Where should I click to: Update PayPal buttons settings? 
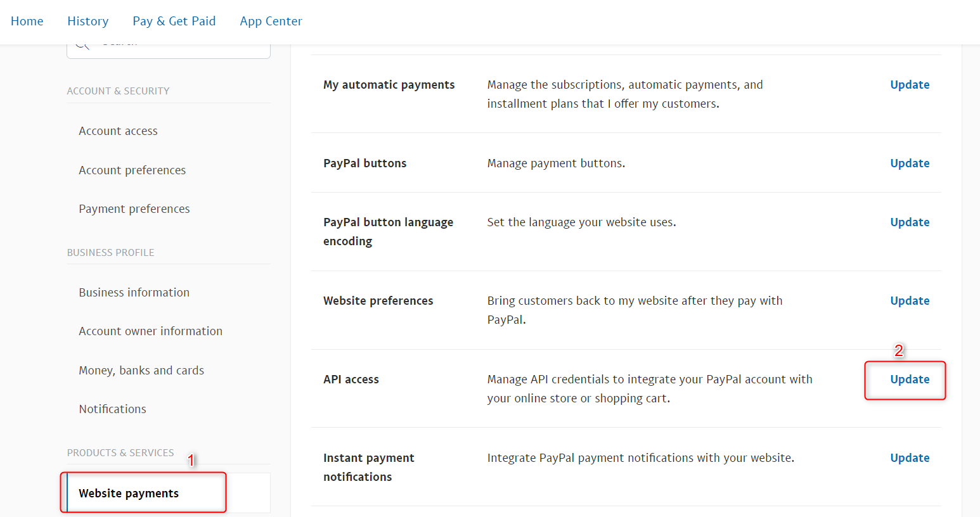coord(910,163)
